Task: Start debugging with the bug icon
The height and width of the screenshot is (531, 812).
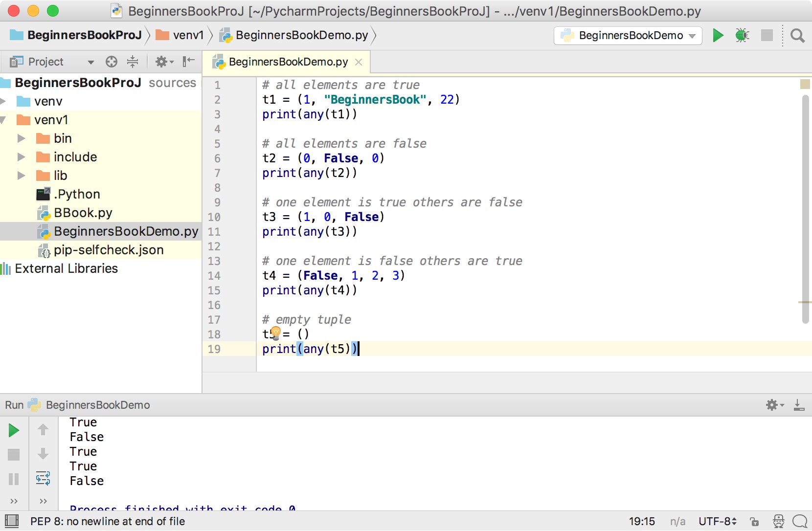Action: click(742, 35)
